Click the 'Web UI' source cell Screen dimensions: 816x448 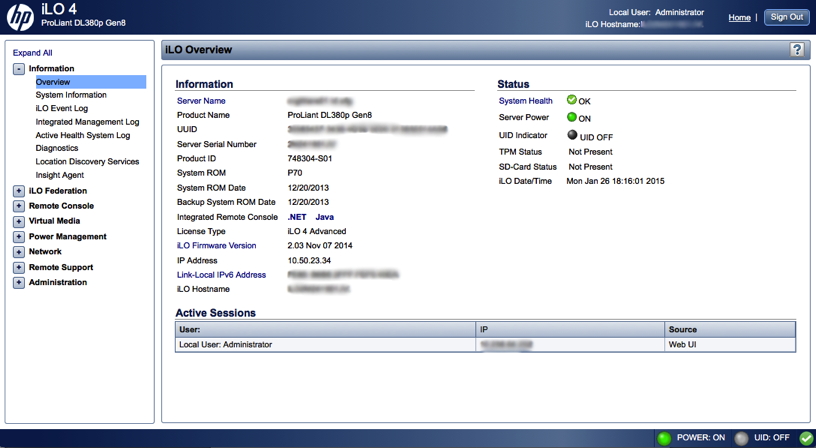click(x=730, y=344)
